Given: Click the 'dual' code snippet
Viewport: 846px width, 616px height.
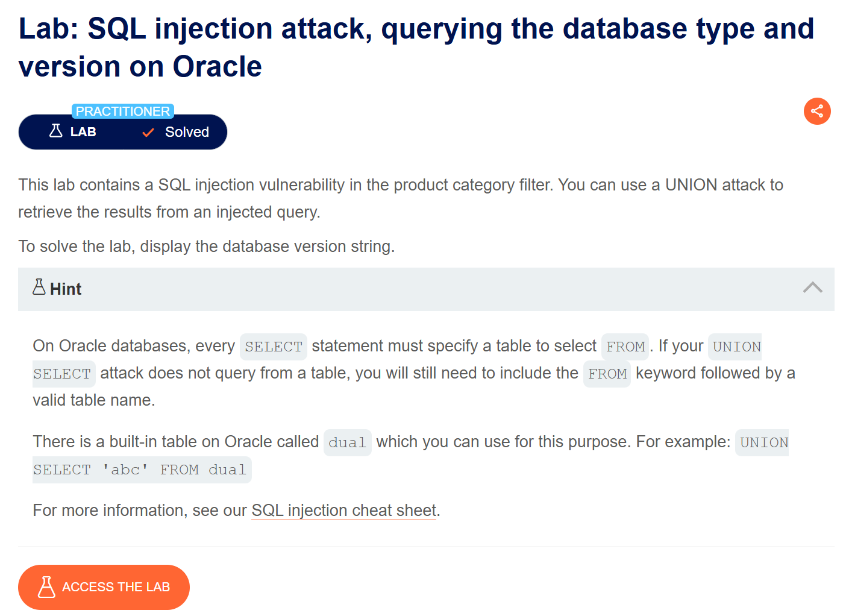Looking at the screenshot, I should [x=347, y=442].
